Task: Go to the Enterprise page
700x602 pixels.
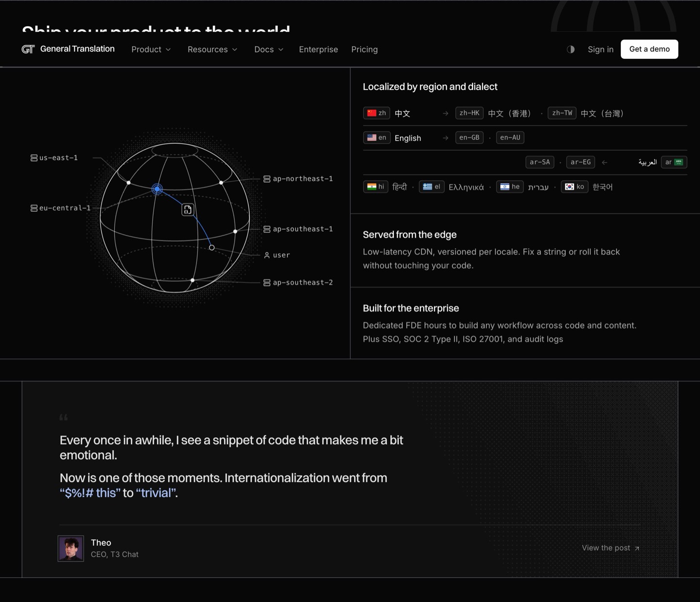Action: (318, 50)
